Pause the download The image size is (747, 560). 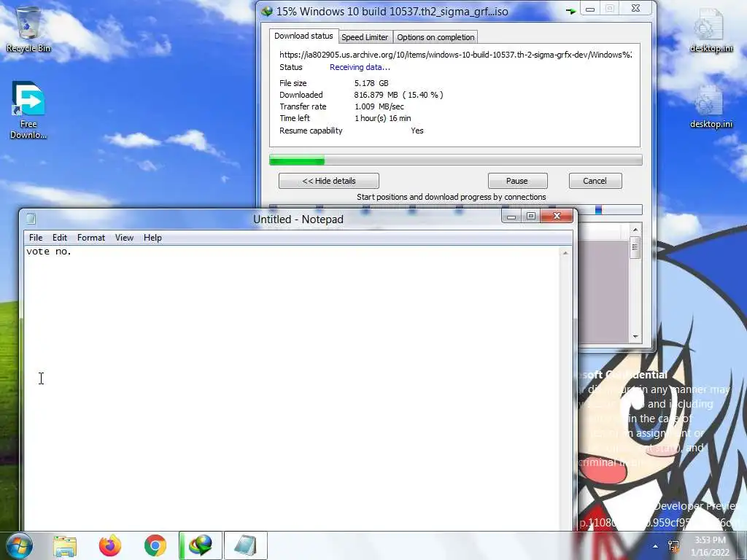tap(517, 181)
